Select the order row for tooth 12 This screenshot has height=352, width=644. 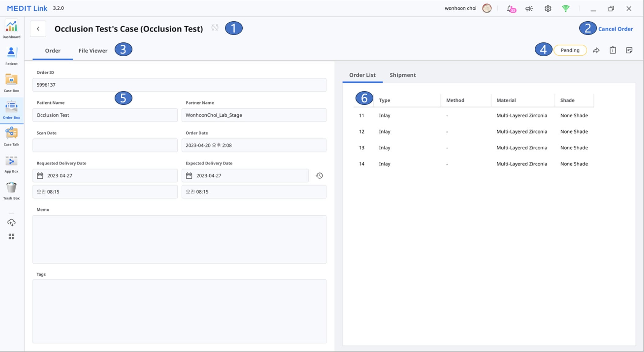pyautogui.click(x=474, y=132)
